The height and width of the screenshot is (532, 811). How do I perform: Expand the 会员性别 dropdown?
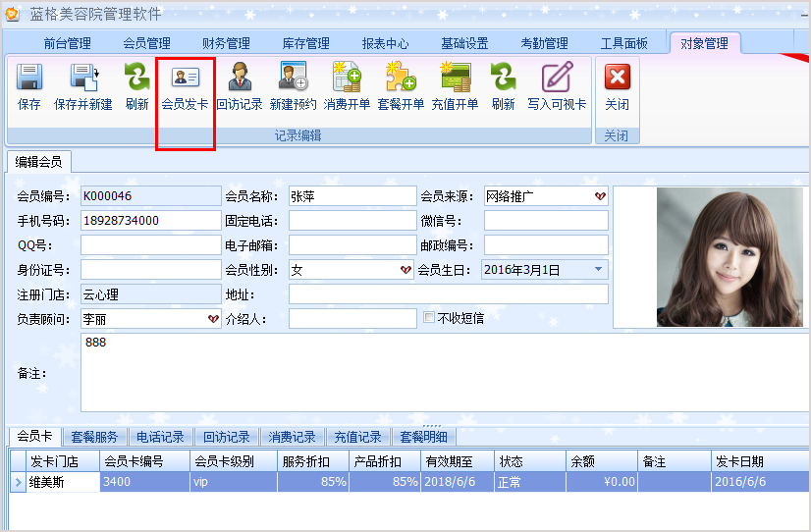[x=405, y=270]
